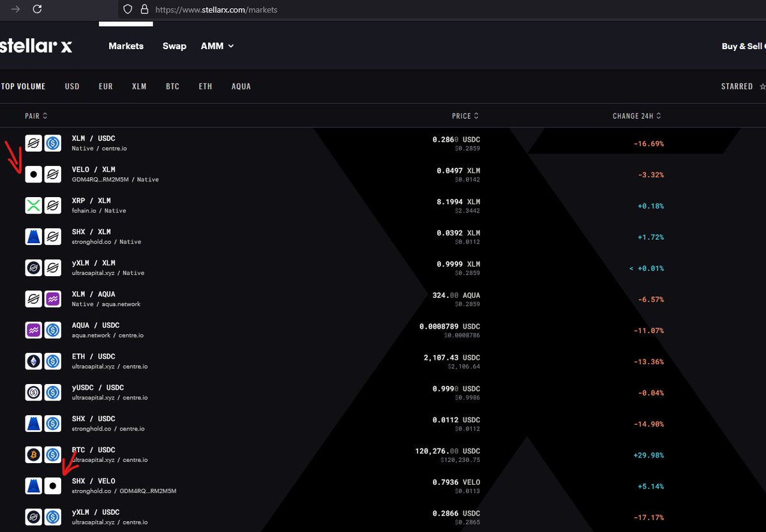
Task: Click the AQUA icon in AQUA / USDC row
Action: tap(33, 330)
